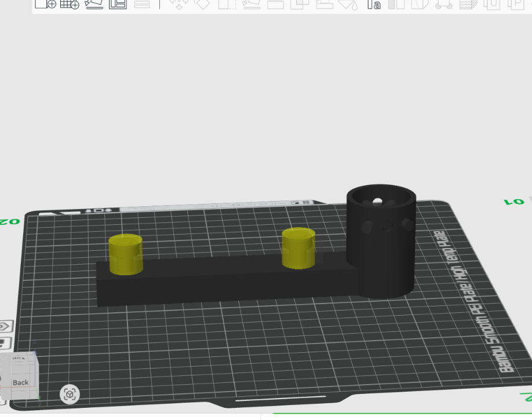Click the green plate label '01'
Image resolution: width=532 pixels, height=420 pixels.
click(515, 202)
